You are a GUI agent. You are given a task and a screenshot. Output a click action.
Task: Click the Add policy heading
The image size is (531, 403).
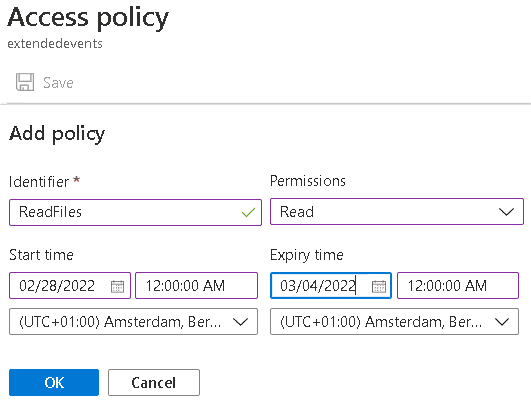57,134
